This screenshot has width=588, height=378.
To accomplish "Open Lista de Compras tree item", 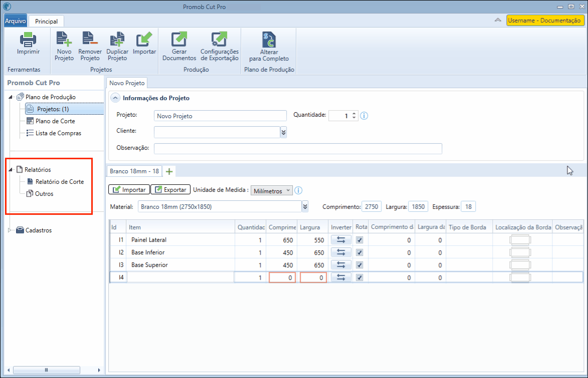I will [54, 133].
